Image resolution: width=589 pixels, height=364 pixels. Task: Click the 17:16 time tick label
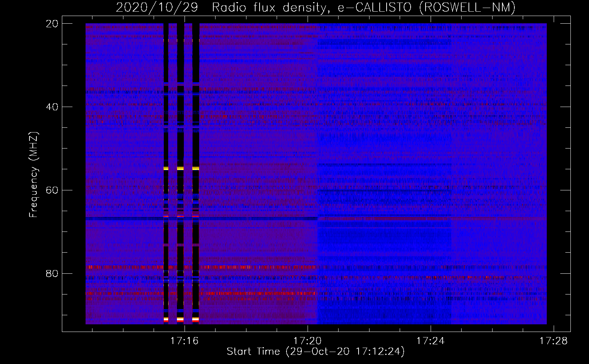coord(185,341)
